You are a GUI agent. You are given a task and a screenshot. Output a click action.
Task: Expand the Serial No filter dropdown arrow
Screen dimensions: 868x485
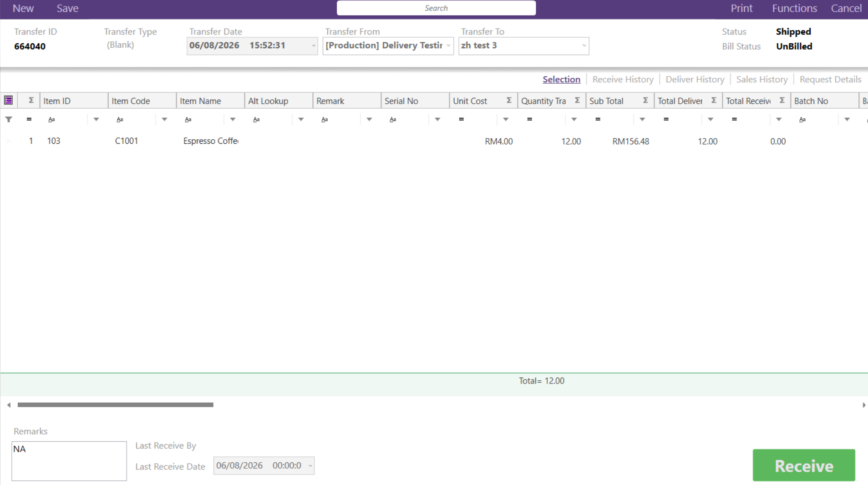point(437,119)
